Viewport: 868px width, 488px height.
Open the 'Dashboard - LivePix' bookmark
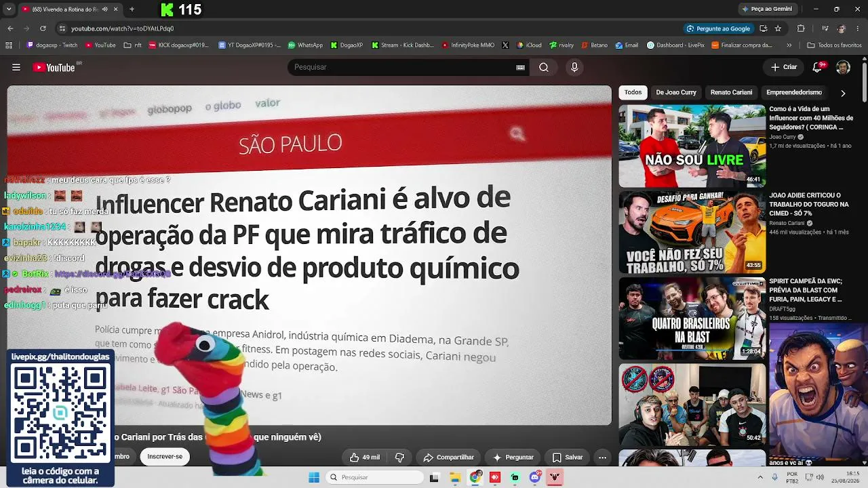pos(675,45)
